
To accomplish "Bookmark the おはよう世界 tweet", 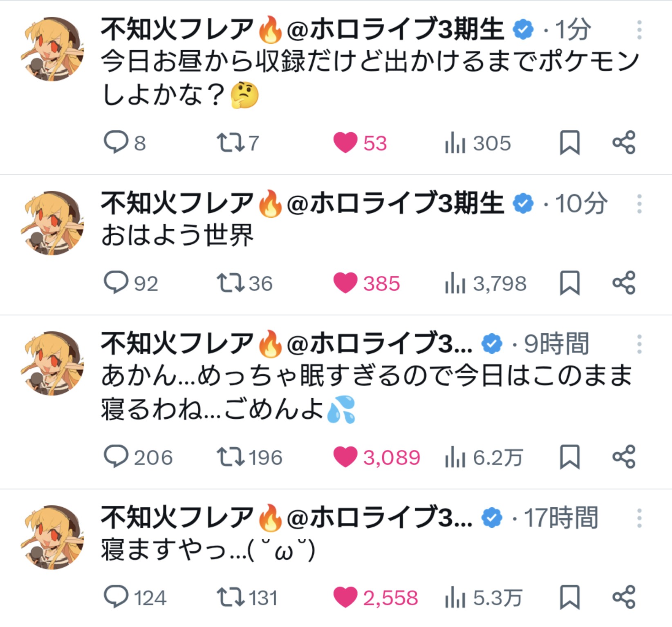I will pos(569,283).
